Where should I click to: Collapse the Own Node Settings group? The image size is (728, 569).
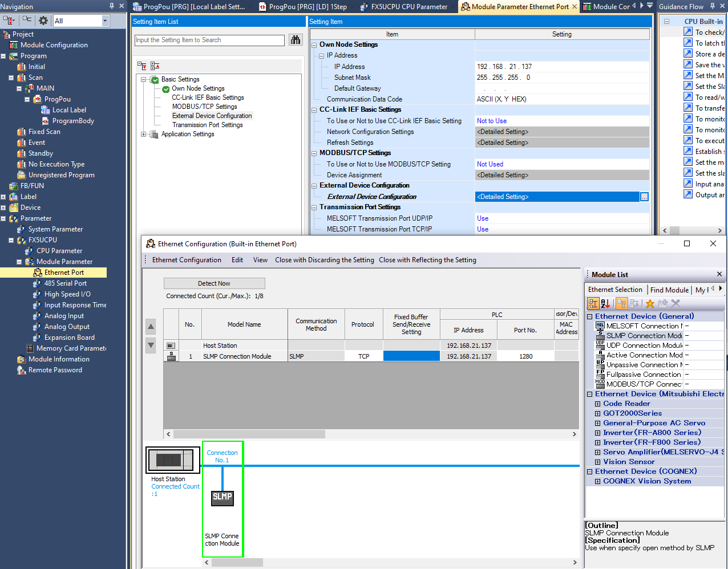314,44
